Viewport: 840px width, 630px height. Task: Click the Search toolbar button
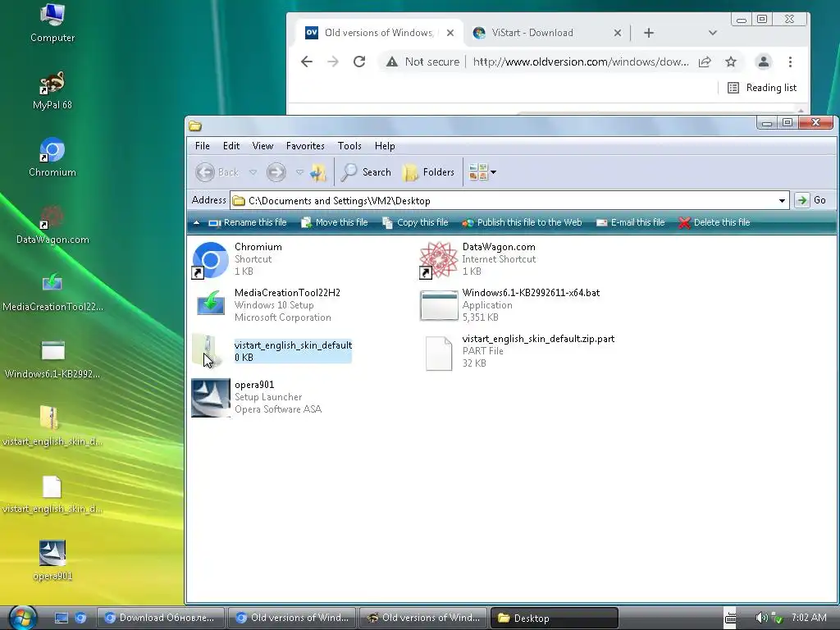(367, 172)
